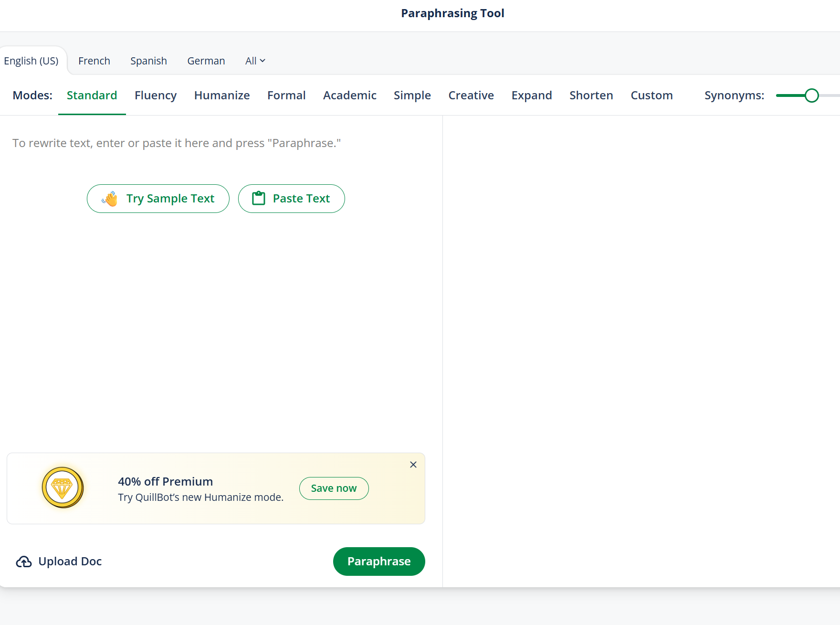Click the clipboard paste icon
The image size is (840, 625).
click(259, 199)
